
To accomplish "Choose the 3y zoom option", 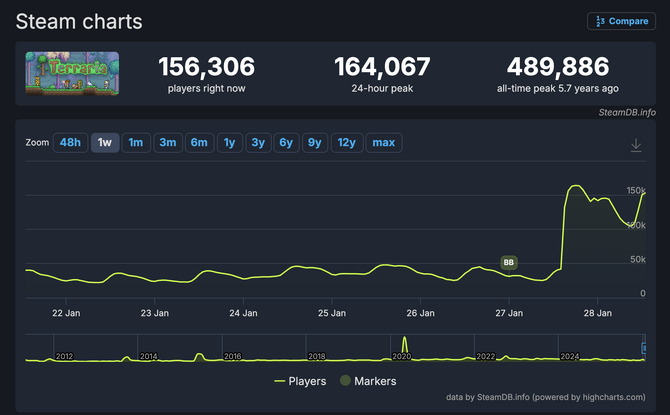I will (x=258, y=143).
